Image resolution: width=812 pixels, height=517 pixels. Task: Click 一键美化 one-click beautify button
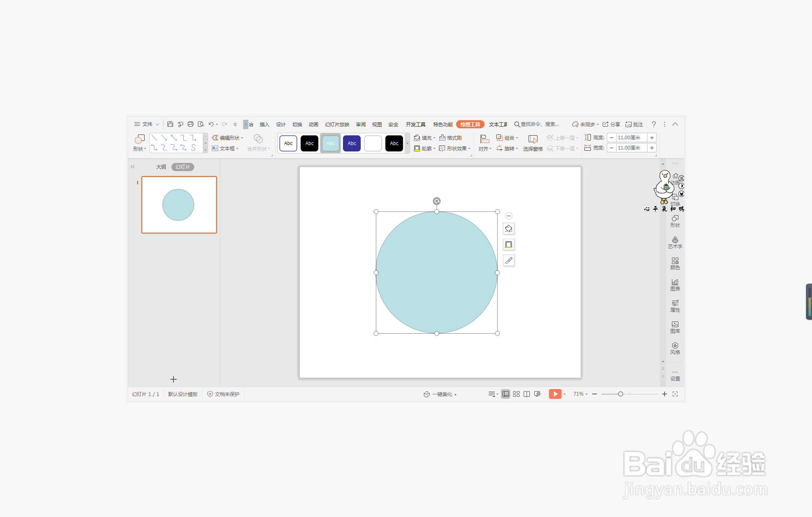[x=442, y=394]
